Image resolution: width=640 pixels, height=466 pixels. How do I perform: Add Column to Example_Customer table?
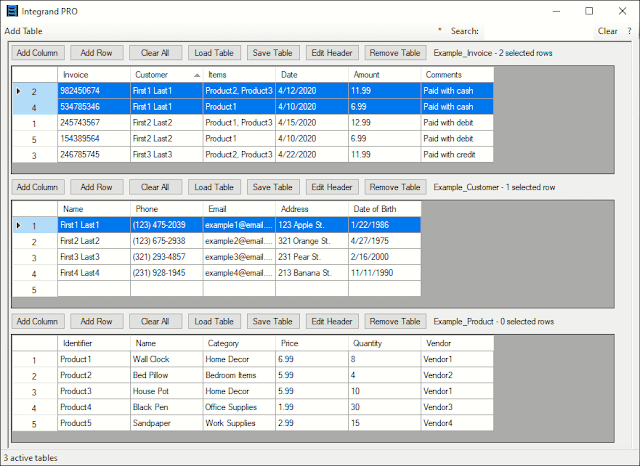click(x=37, y=187)
